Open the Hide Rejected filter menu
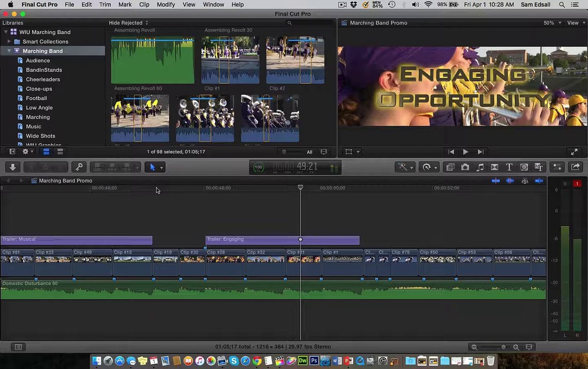This screenshot has height=369, width=588. coord(128,23)
